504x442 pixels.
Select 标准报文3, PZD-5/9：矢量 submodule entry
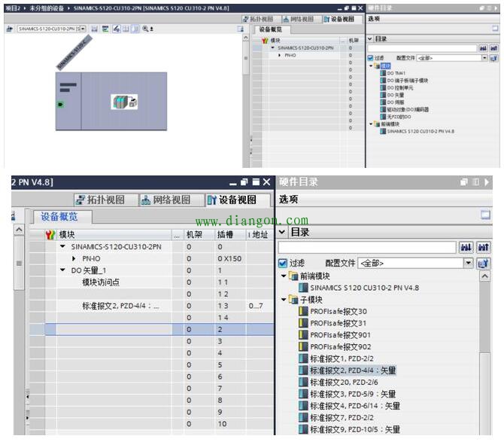point(353,394)
